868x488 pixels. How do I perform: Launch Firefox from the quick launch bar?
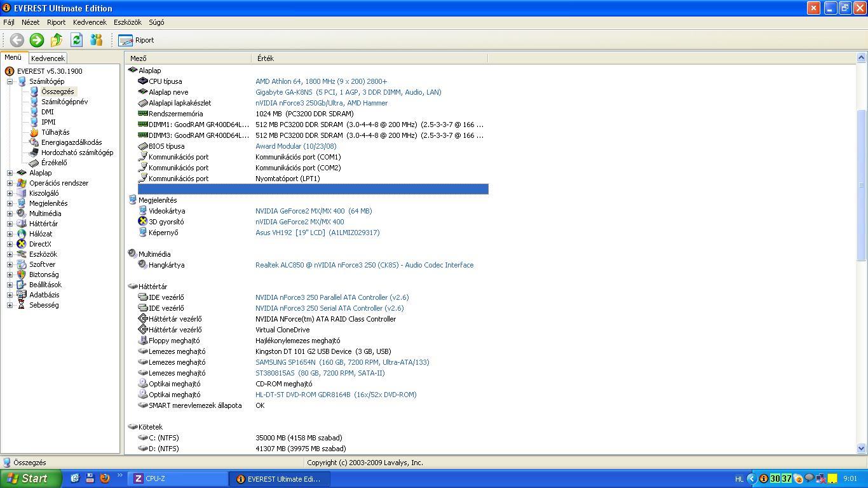click(x=105, y=478)
